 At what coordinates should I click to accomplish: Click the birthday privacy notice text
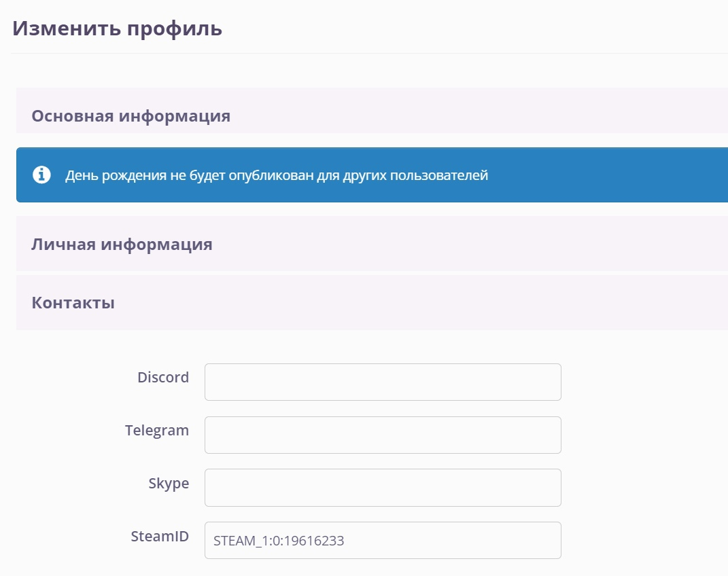(277, 175)
